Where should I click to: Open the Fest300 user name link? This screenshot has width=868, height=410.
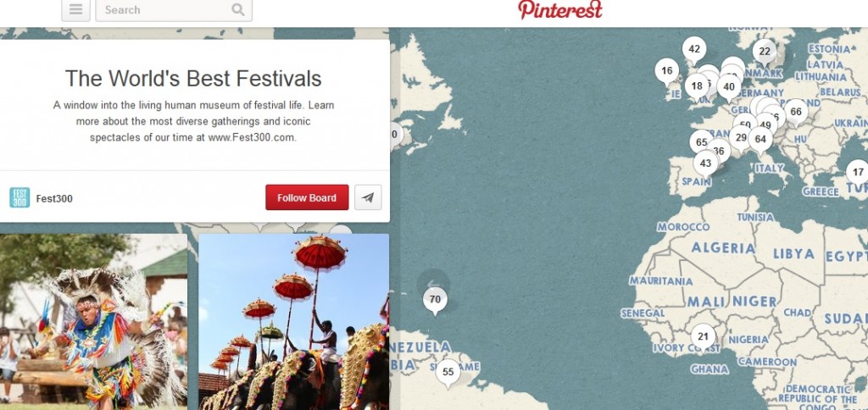(x=54, y=198)
